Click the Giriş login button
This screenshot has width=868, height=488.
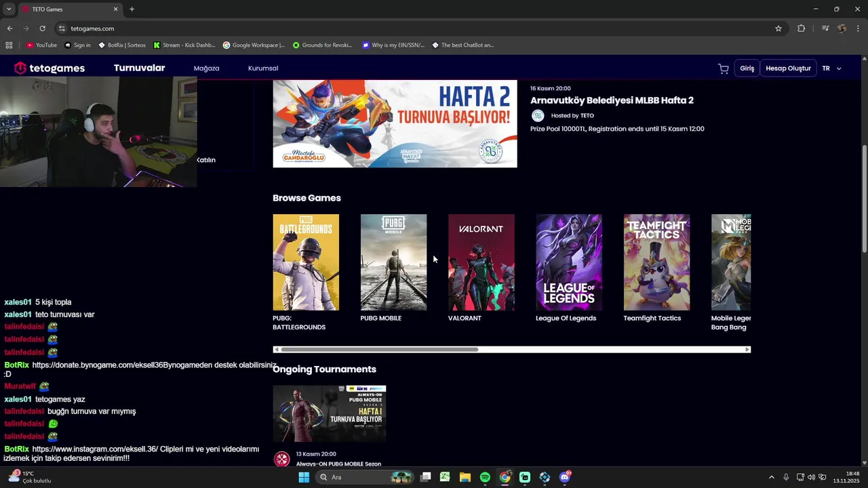point(747,68)
